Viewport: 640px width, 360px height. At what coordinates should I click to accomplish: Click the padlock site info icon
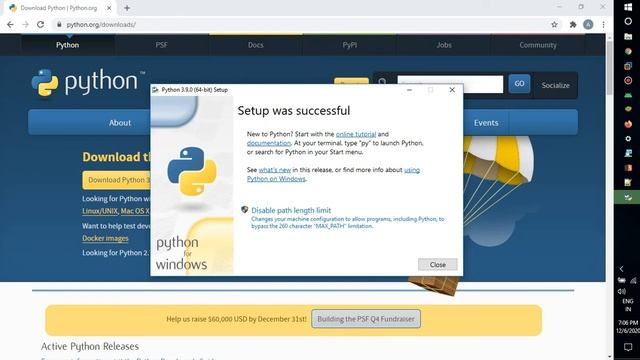[x=59, y=24]
